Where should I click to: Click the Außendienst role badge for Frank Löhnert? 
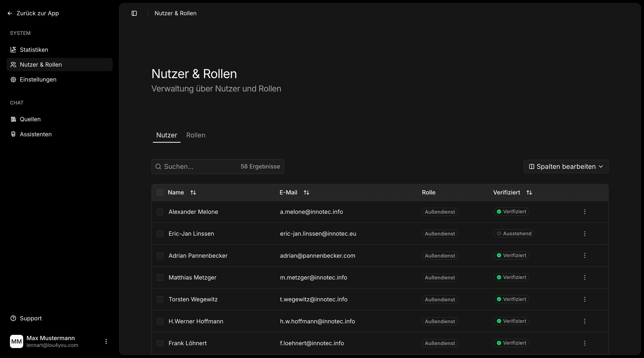click(x=440, y=343)
